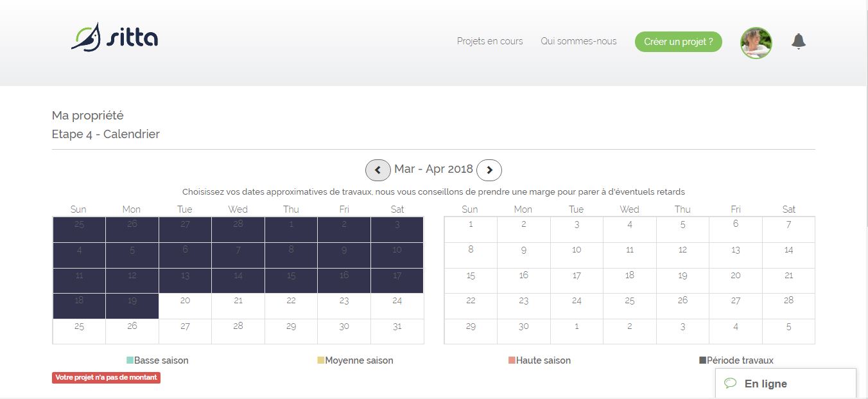The height and width of the screenshot is (399, 868).
Task: Select April 22 in the right calendar
Action: [471, 306]
